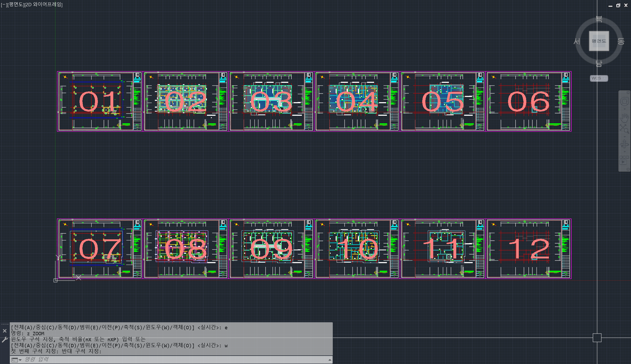This screenshot has width=631, height=364.
Task: Close the command line window
Action: [x=4, y=331]
